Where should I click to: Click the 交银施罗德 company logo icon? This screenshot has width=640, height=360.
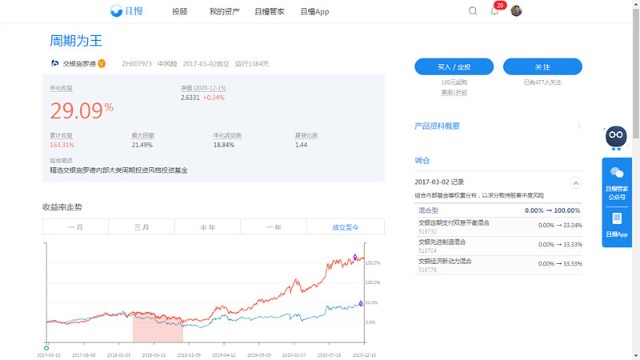pos(55,63)
